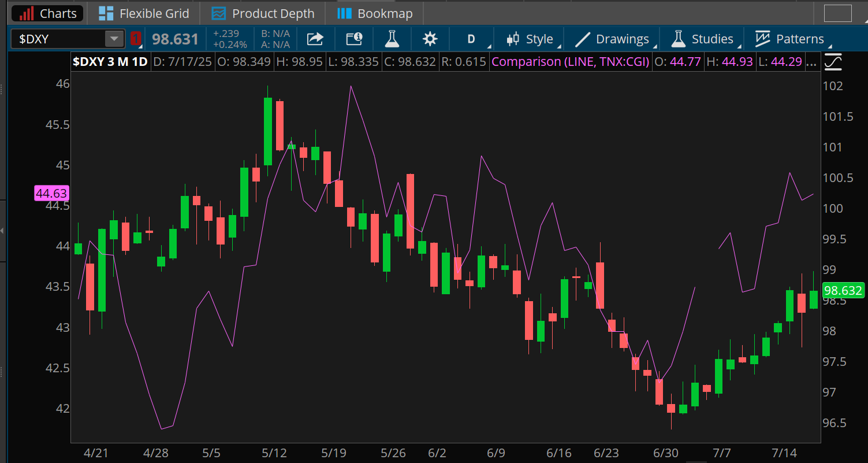This screenshot has height=463, width=868.
Task: Click the 102 label on right price axis
Action: 833,86
